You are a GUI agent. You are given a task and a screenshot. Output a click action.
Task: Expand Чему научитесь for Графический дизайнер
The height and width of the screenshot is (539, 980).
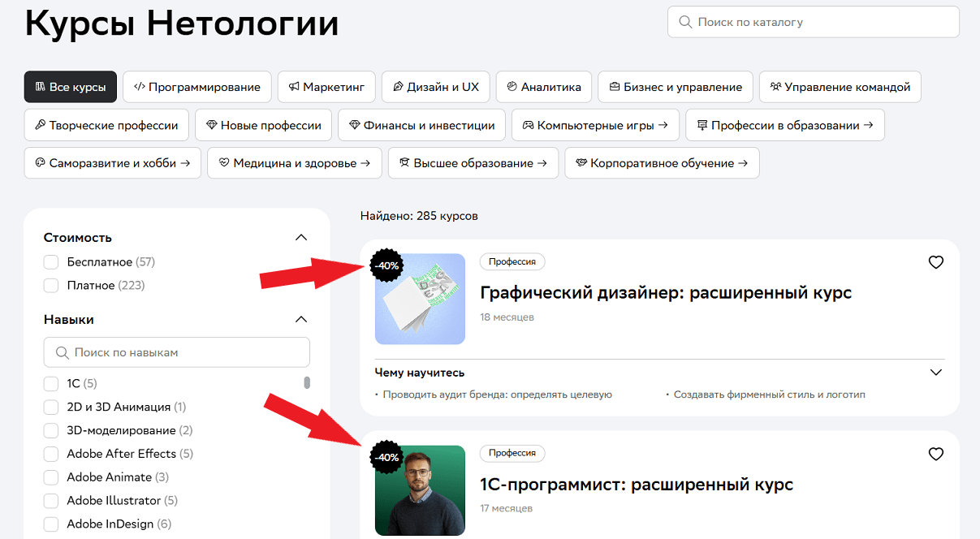point(936,373)
